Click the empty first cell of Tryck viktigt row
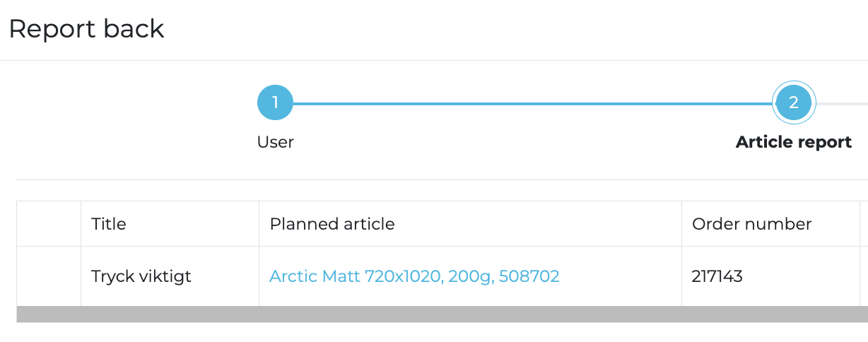Screen dimensions: 868x342 pyautogui.click(x=49, y=276)
